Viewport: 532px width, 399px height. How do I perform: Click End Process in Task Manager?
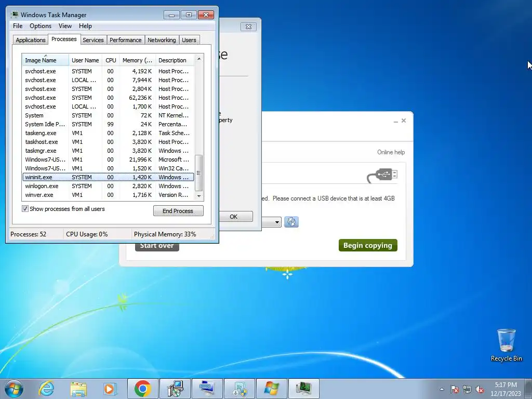[178, 211]
